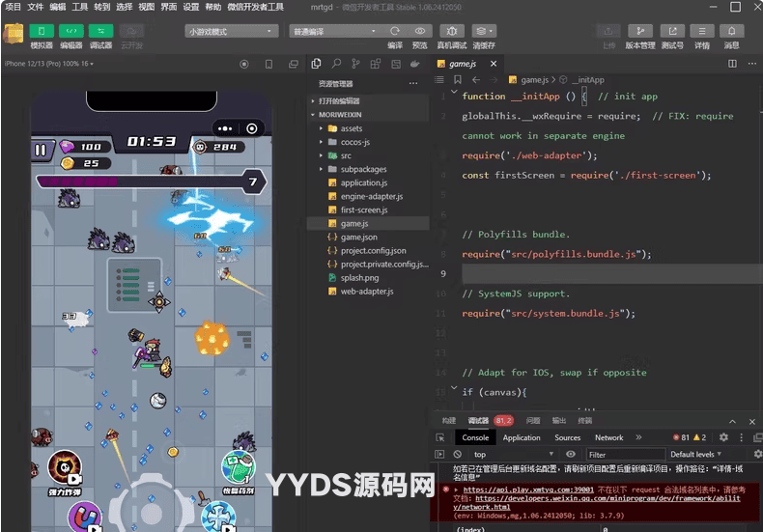Image resolution: width=763 pixels, height=532 pixels.
Task: Click the simulator record button
Action: click(x=244, y=64)
